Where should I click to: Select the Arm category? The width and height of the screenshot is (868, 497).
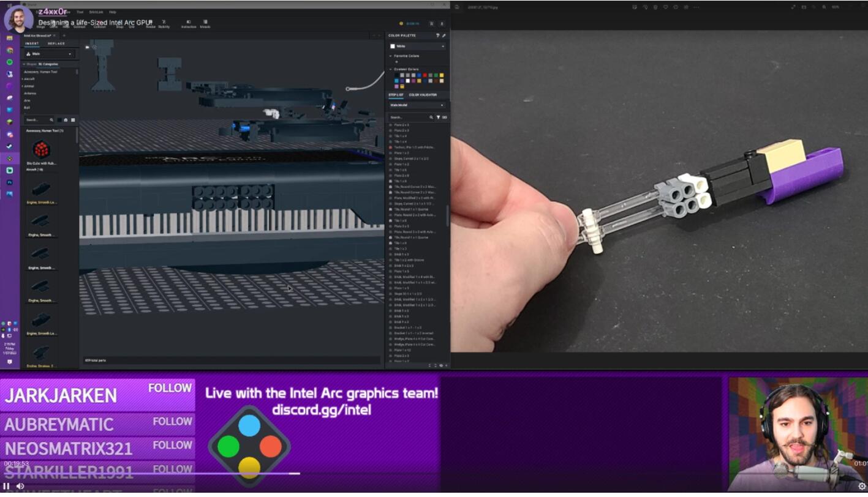[x=27, y=100]
